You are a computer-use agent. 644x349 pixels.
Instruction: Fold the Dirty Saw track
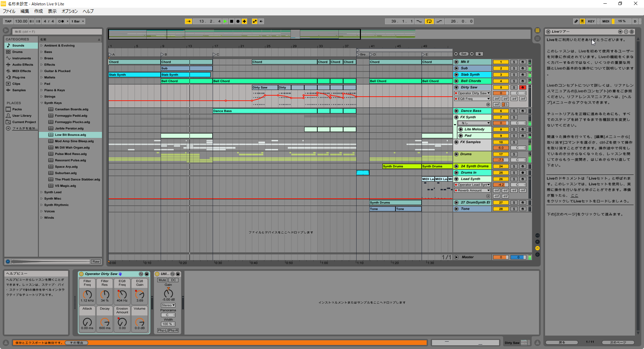(x=457, y=87)
